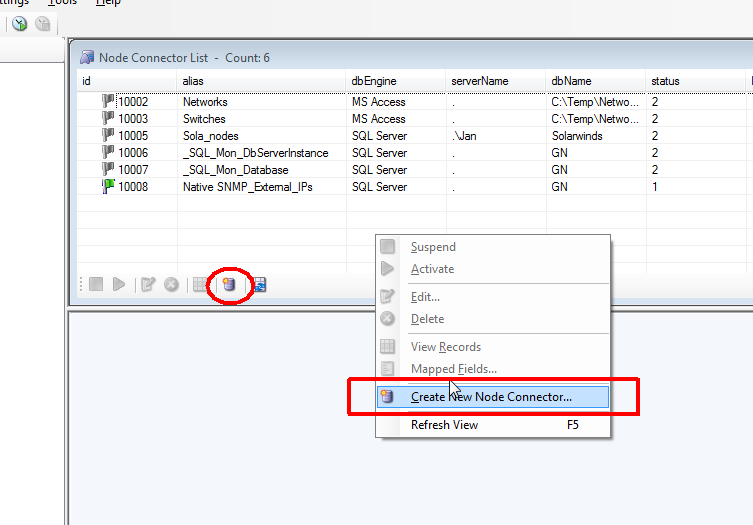Choose Refresh View from context menu
The width and height of the screenshot is (753, 525).
[444, 425]
